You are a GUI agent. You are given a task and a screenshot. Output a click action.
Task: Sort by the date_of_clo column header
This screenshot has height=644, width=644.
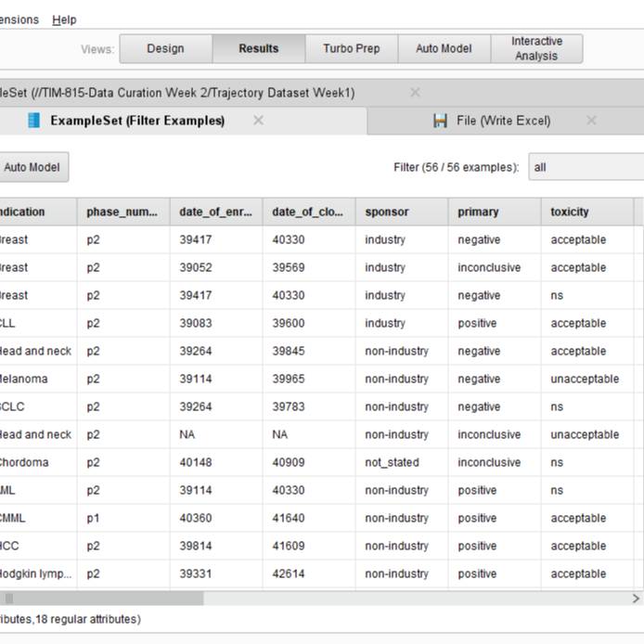309,212
